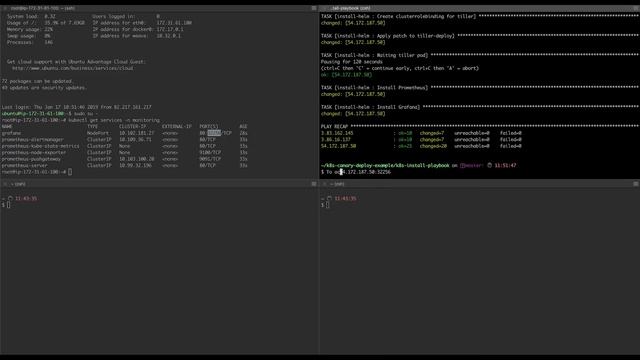Click the 9091/TCP port of pushgateway

point(210,159)
